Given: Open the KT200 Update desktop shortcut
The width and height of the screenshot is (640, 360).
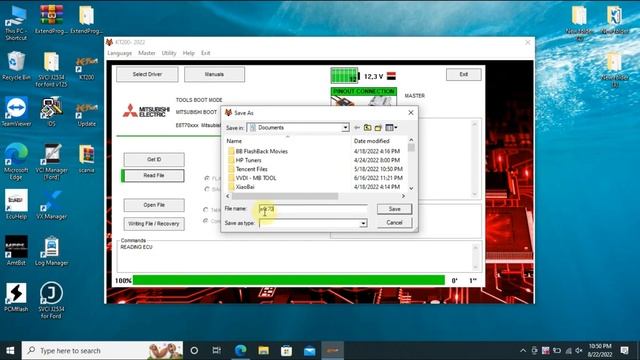Looking at the screenshot, I should pos(87,114).
